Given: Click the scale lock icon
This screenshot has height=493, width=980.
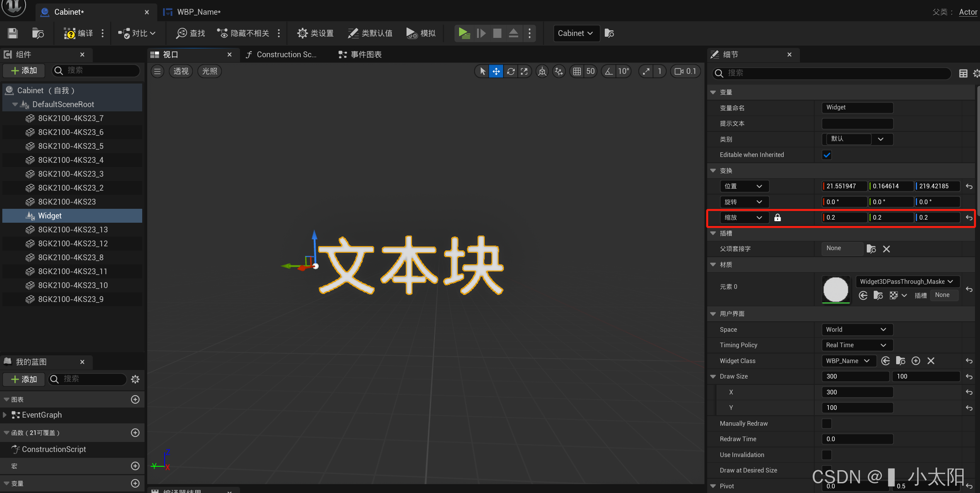Looking at the screenshot, I should pyautogui.click(x=778, y=218).
